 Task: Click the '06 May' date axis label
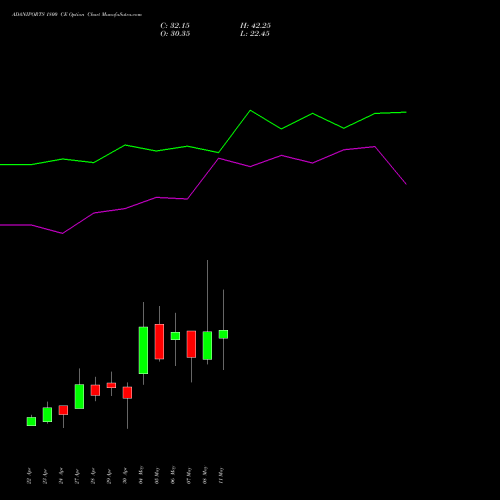click(x=173, y=475)
